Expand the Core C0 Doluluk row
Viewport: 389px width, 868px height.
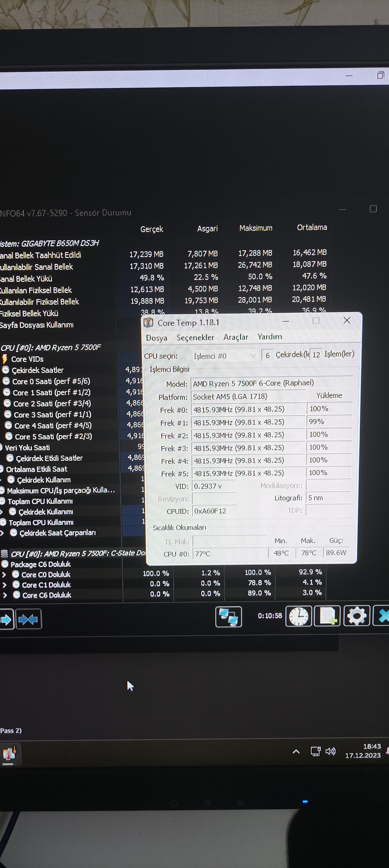4,575
